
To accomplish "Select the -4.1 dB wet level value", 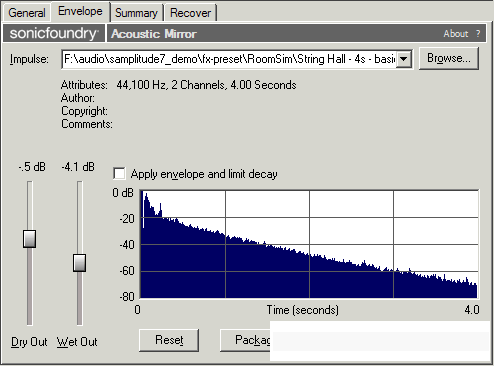I will tap(78, 167).
